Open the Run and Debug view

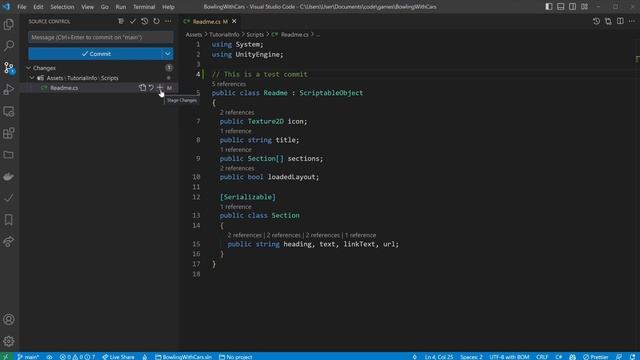pos(9,89)
